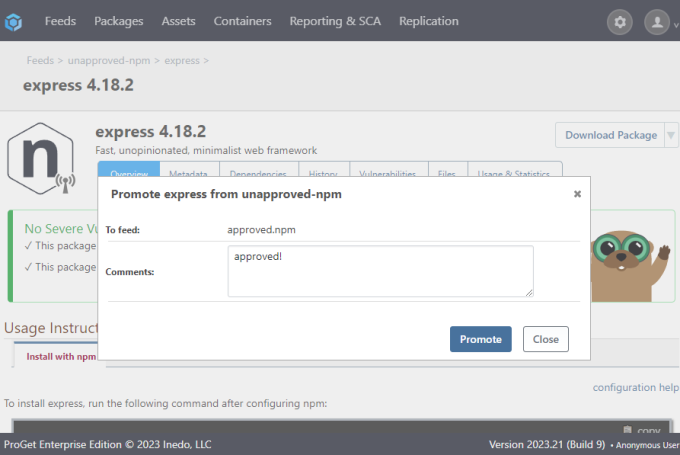Viewport: 680px width, 455px height.
Task: Open the user account menu
Action: [x=657, y=21]
